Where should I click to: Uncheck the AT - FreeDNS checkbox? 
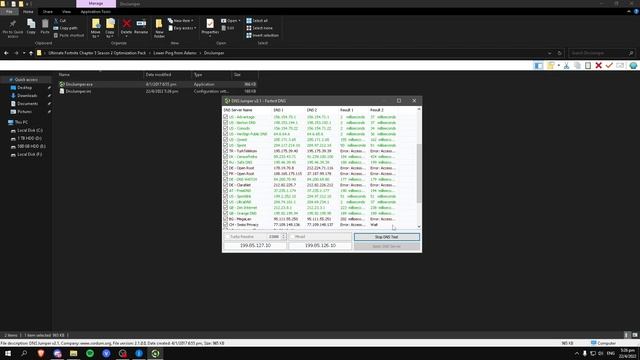click(226, 191)
